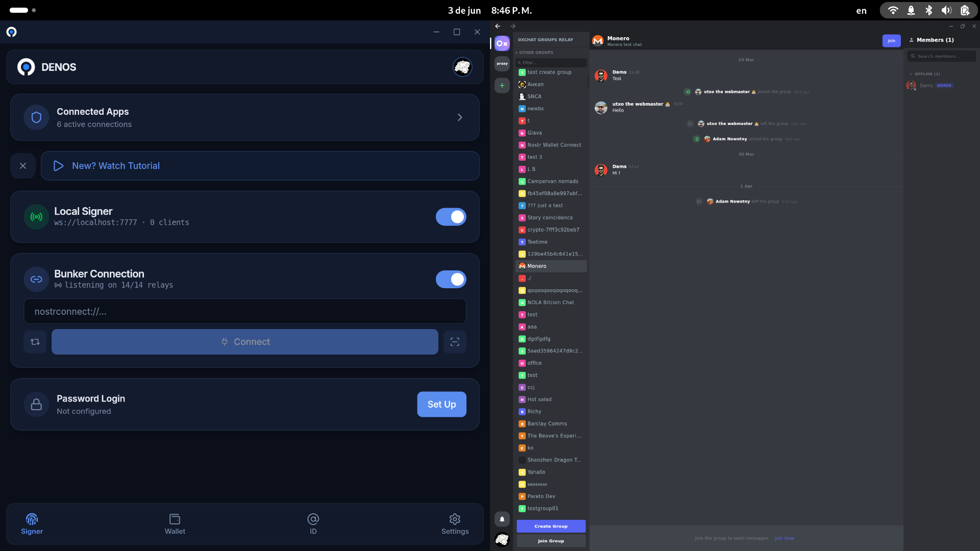Open user avatar at chat sidebar bottom
Image resolution: width=980 pixels, height=551 pixels.
coord(502,539)
